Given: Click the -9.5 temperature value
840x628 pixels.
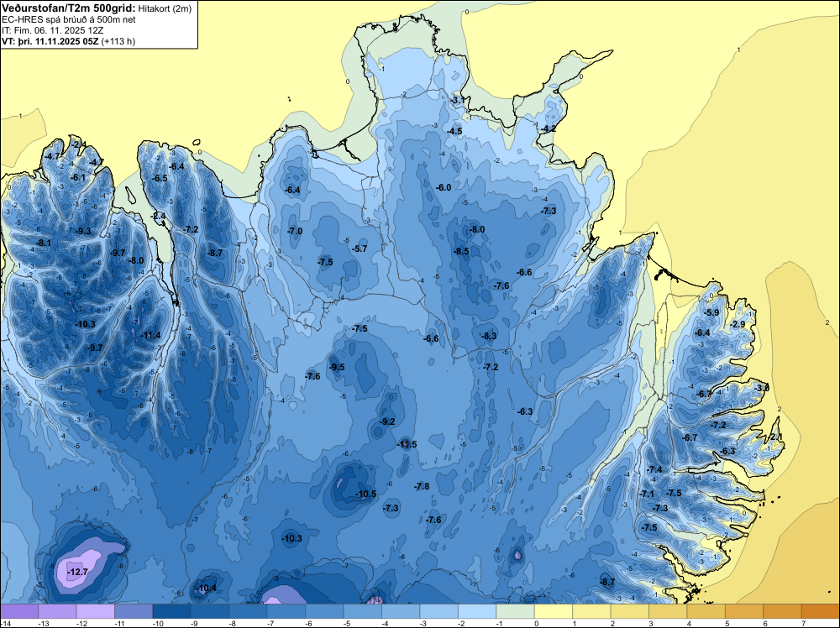Looking at the screenshot, I should (x=337, y=367).
